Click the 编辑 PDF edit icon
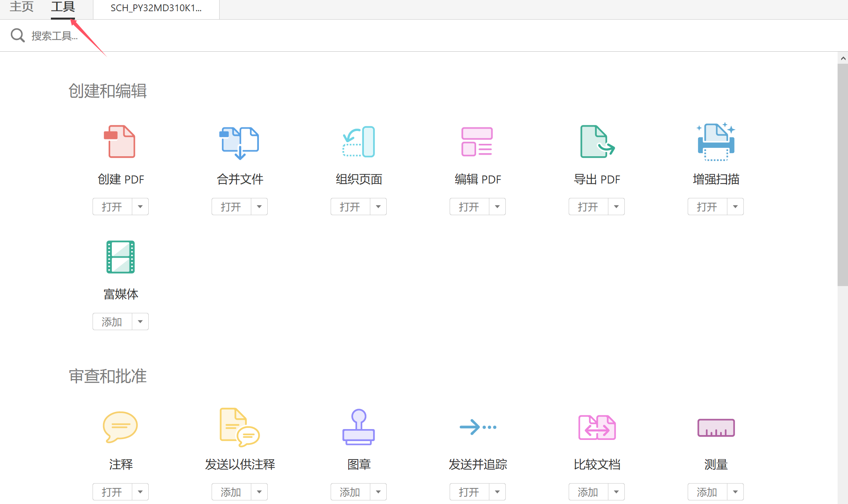Screen dimensions: 848x504 coord(477,142)
